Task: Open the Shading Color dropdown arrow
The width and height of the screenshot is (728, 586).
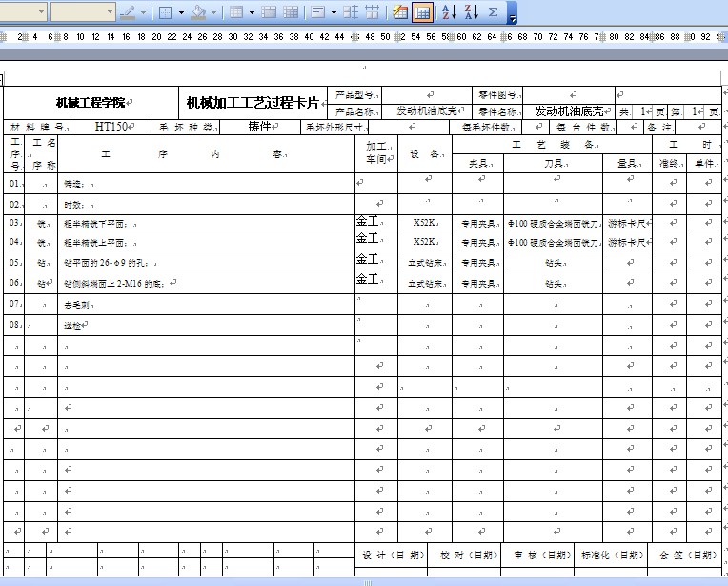Action: click(x=214, y=12)
